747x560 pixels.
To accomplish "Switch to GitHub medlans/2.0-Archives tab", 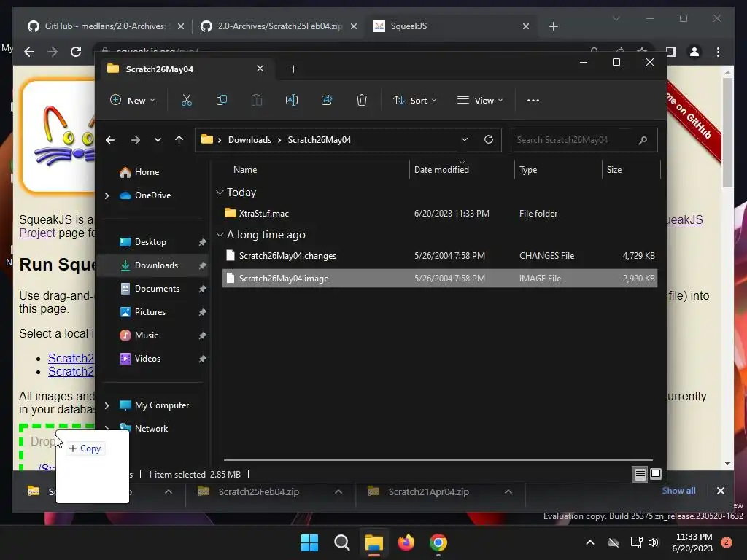I will pos(106,26).
